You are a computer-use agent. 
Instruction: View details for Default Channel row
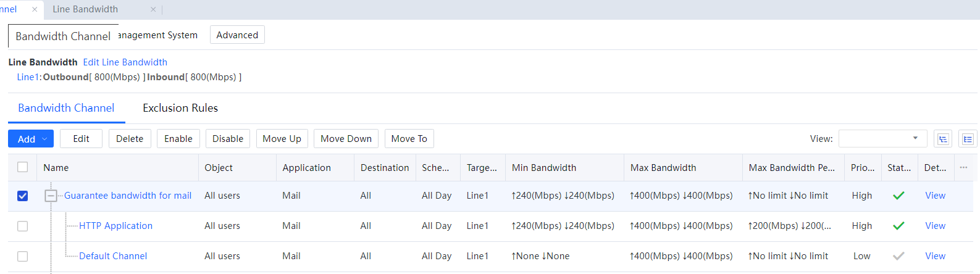coord(935,256)
